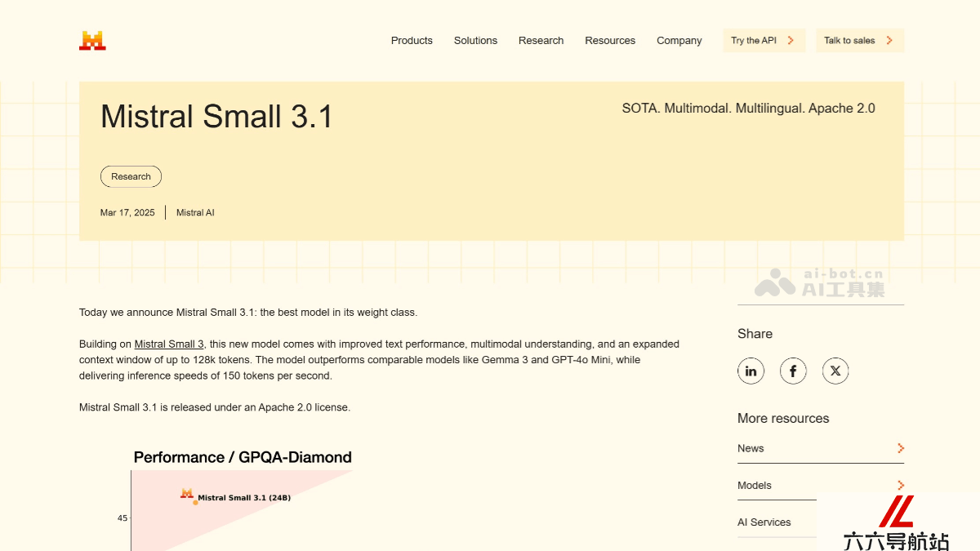Click the Share heading
Screen dimensions: 980x551
click(x=755, y=334)
